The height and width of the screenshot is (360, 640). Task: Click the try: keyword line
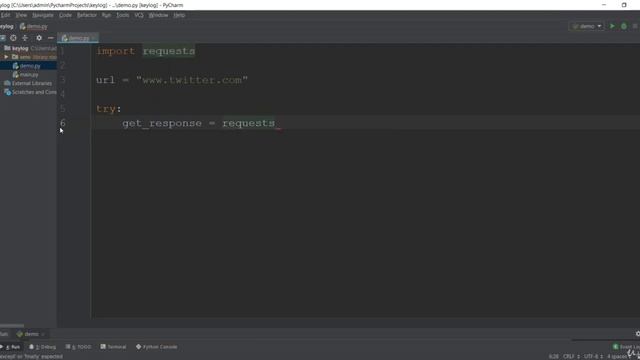tap(109, 109)
